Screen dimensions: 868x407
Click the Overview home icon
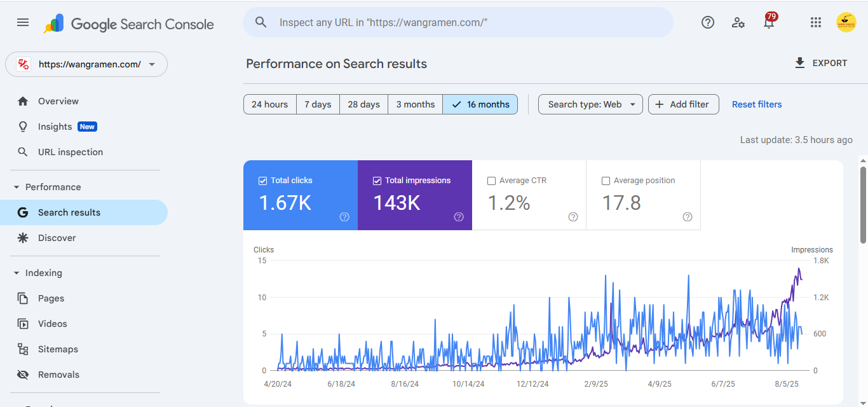point(23,101)
